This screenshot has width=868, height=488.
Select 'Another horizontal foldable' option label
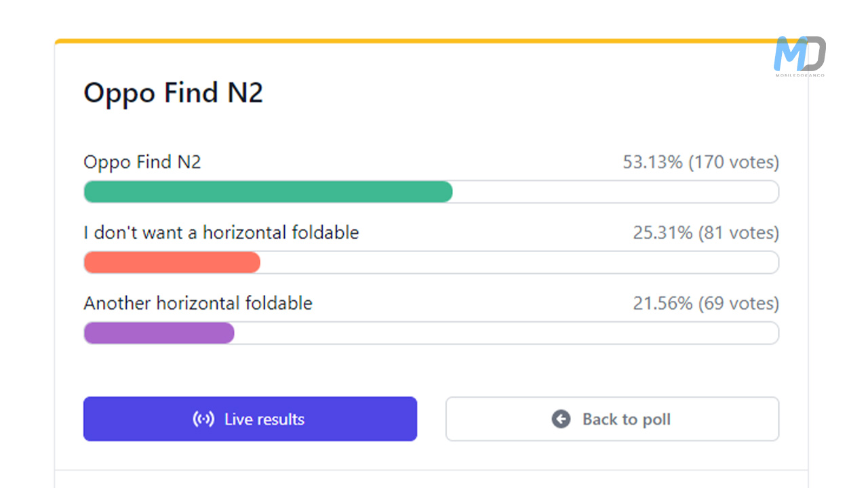tap(198, 303)
